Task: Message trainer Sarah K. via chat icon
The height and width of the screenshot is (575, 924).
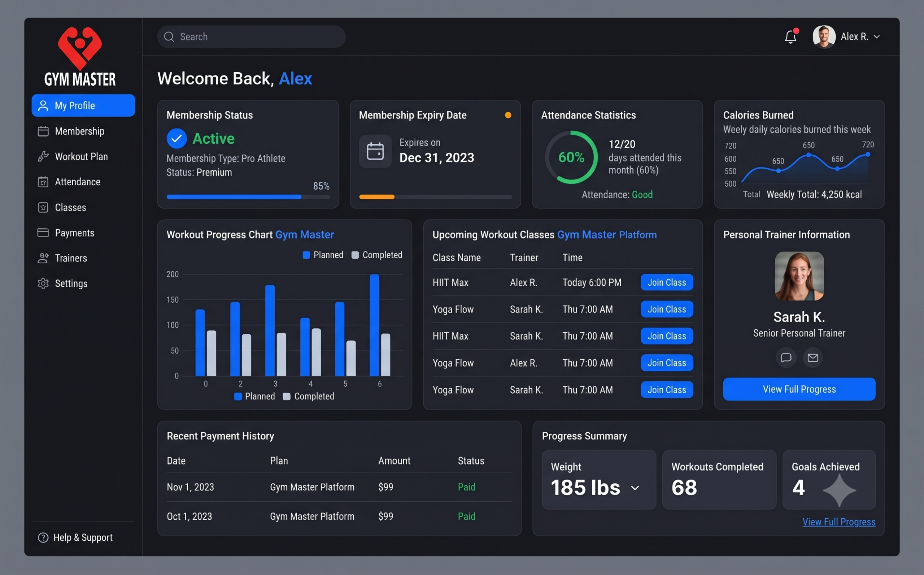Action: [x=786, y=358]
